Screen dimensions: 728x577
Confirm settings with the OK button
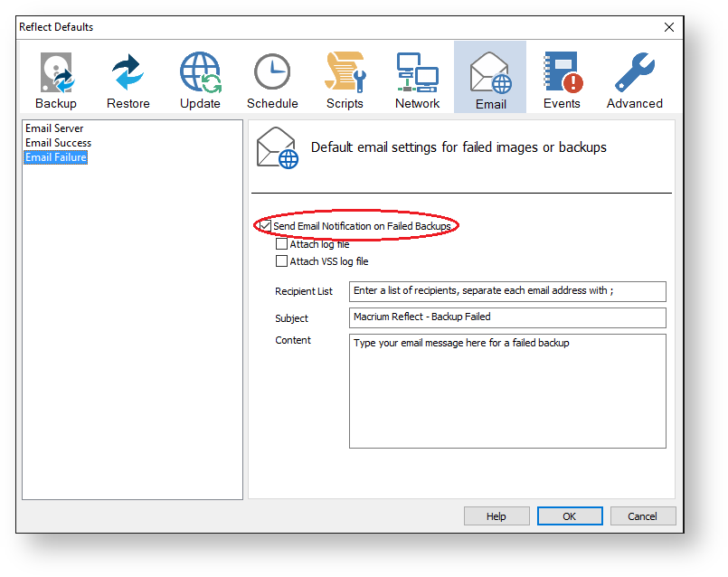point(570,516)
